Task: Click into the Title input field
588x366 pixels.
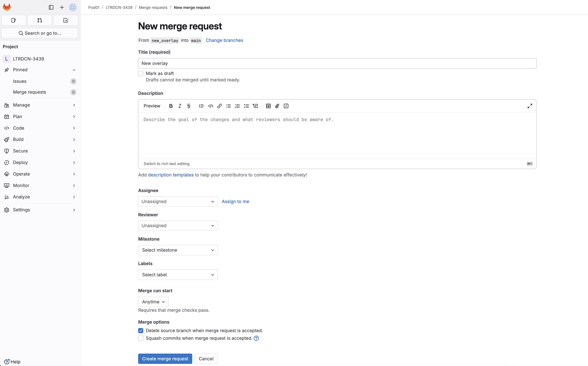Action: pyautogui.click(x=337, y=63)
